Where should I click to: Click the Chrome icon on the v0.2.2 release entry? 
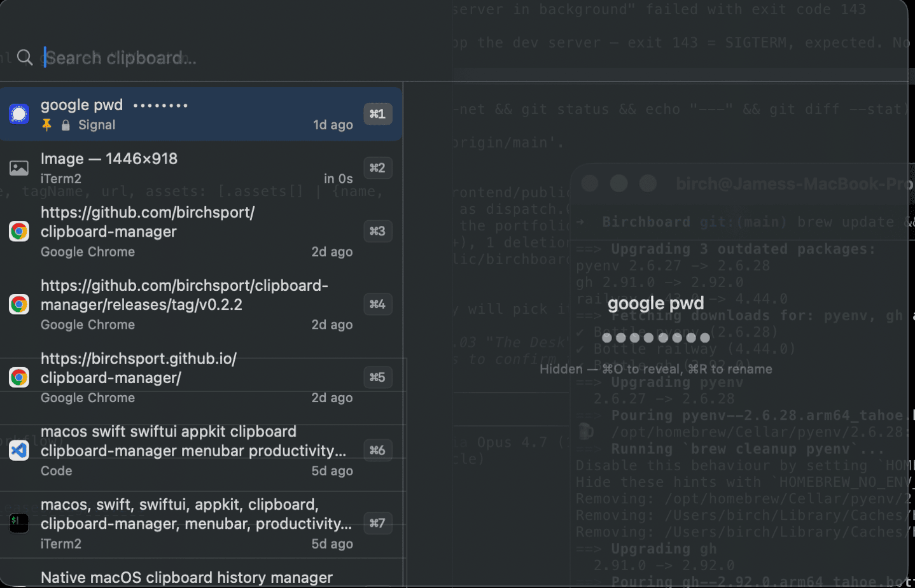click(x=19, y=304)
